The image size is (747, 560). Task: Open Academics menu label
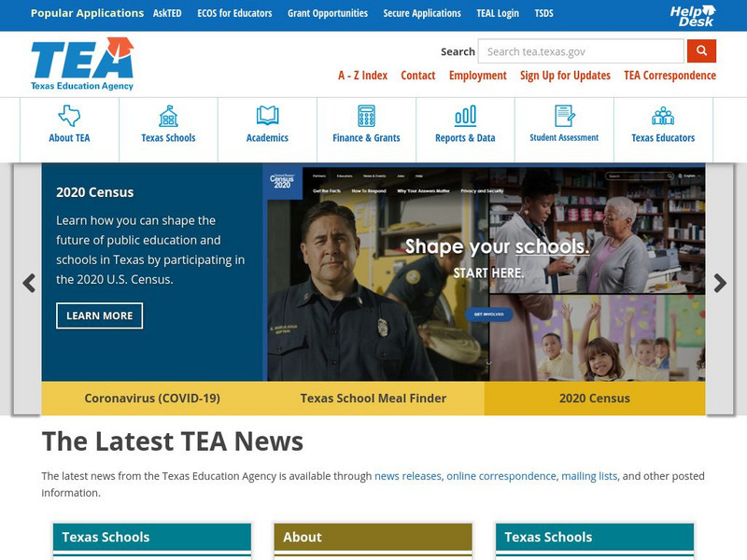click(x=267, y=137)
